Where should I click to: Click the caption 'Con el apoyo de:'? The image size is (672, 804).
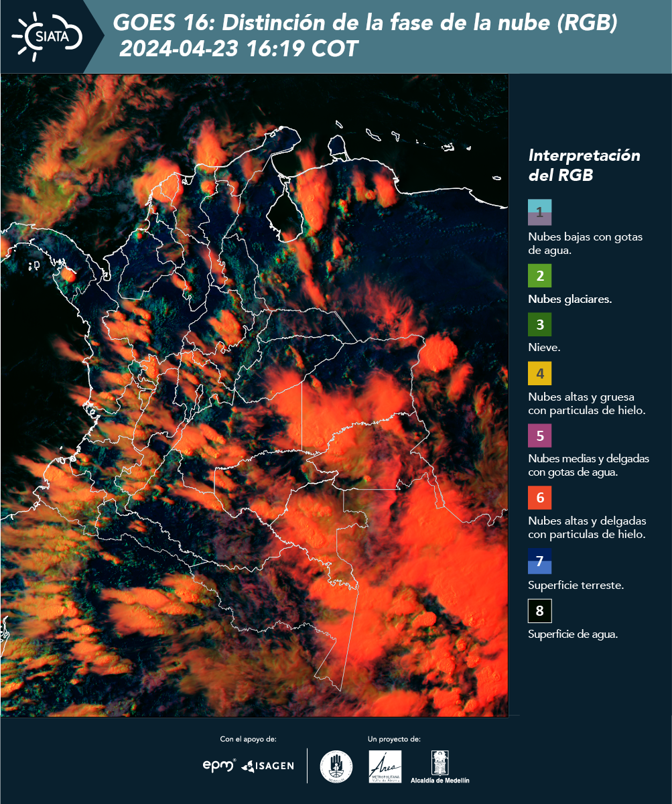coord(248,739)
